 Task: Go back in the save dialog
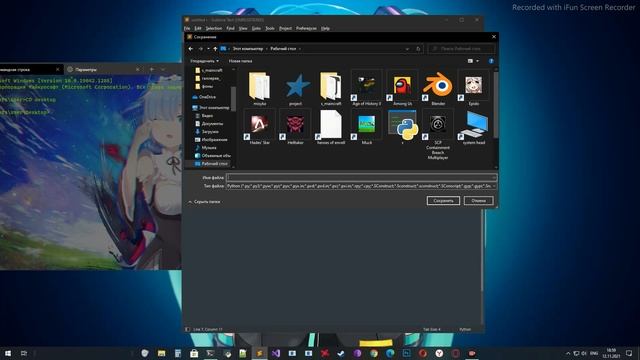tap(191, 49)
